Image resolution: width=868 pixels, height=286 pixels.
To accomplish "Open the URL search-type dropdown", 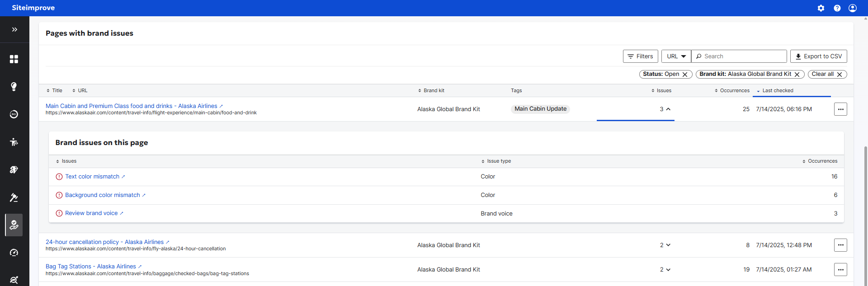I will (676, 56).
